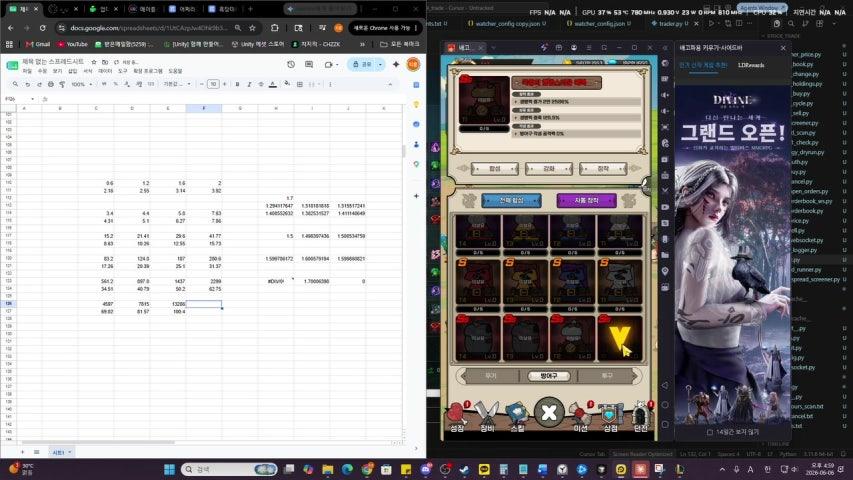Viewport: 853px width, 480px height.
Task: Reload the Chrome page
Action: pos(42,28)
